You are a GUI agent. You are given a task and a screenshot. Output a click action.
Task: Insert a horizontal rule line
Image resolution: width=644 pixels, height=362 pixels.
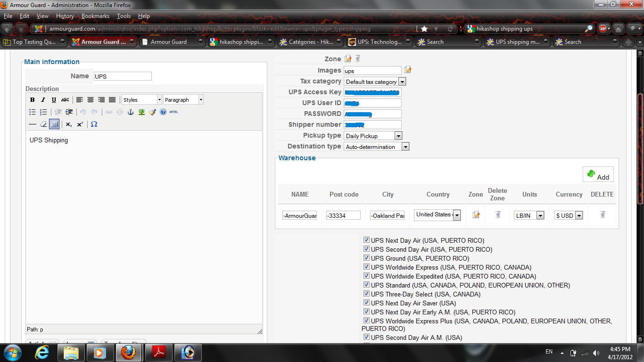coord(32,124)
